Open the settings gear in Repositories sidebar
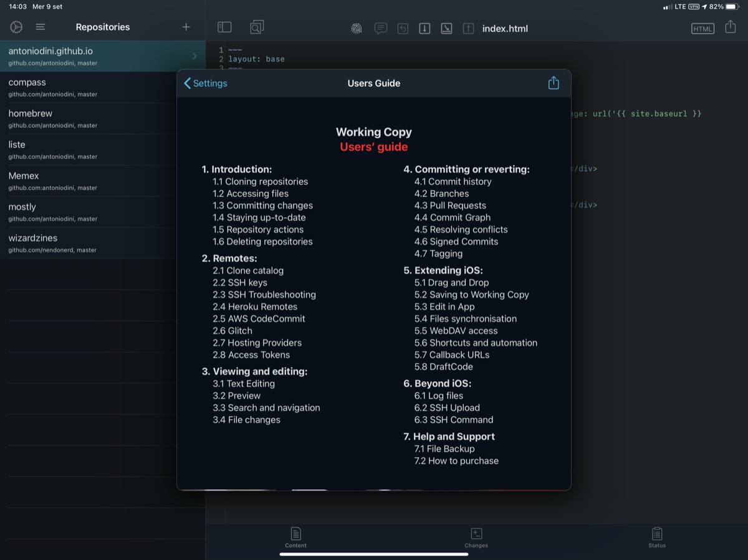This screenshot has width=748, height=560. [16, 27]
